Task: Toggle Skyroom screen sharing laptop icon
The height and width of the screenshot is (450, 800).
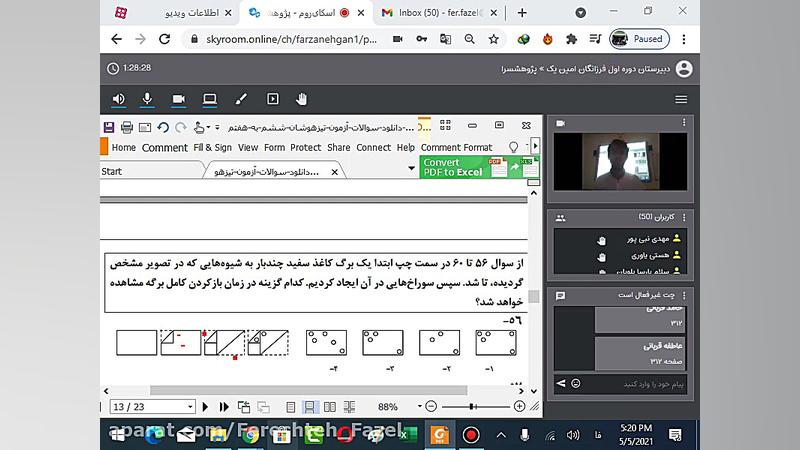Action: pyautogui.click(x=209, y=99)
